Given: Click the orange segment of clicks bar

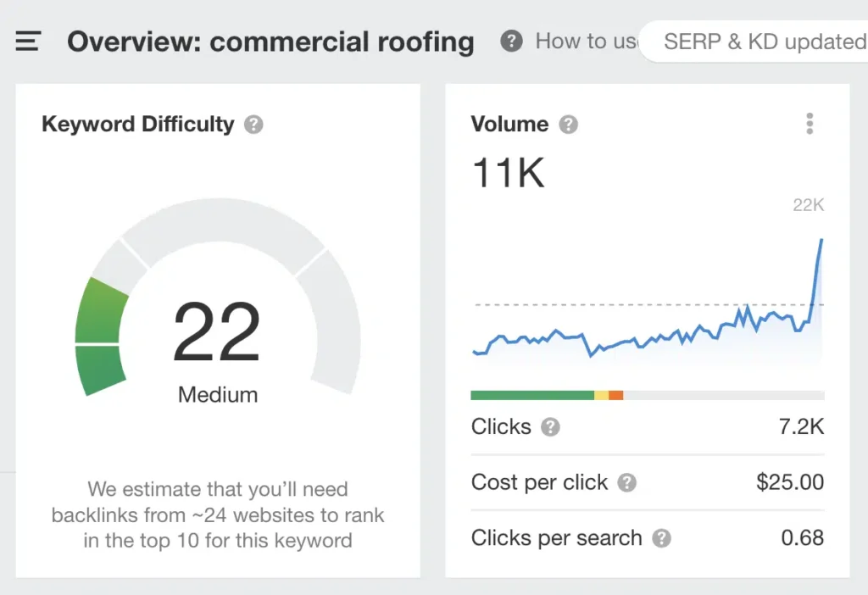Looking at the screenshot, I should coord(615,395).
